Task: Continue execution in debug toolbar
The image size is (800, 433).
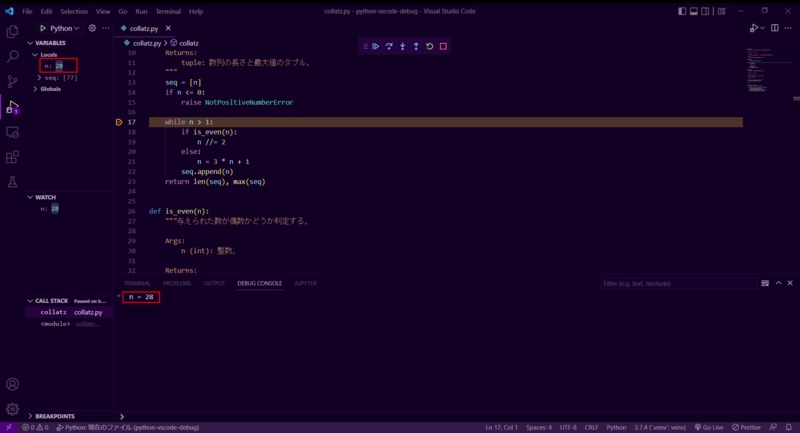Action: click(376, 46)
